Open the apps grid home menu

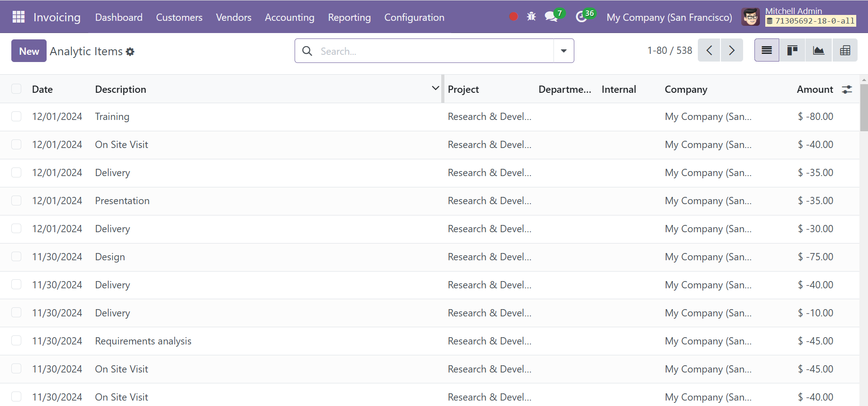19,17
